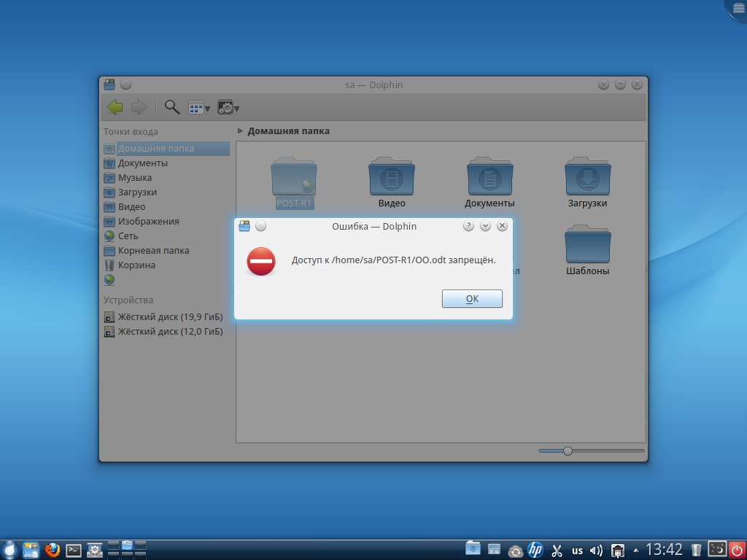747x560 pixels.
Task: Click the error text Доступ к /home/sa/POST-R1/OO.odt запрещён.
Action: (x=393, y=260)
